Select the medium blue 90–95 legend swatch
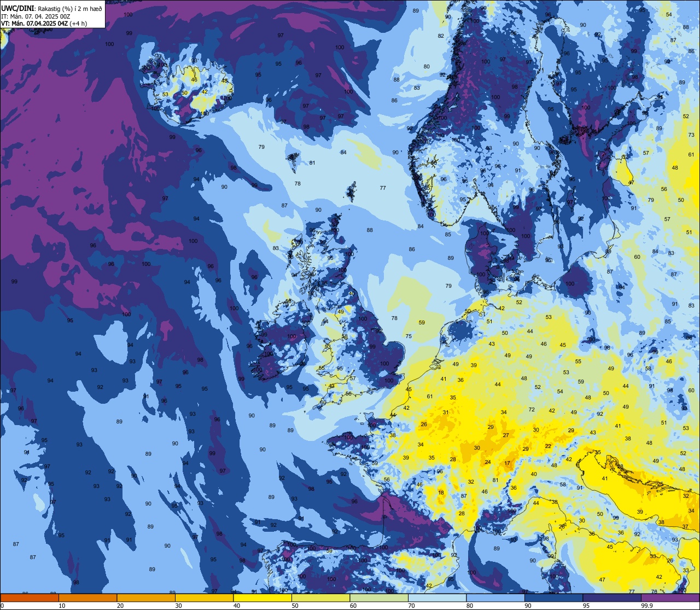 (553, 598)
